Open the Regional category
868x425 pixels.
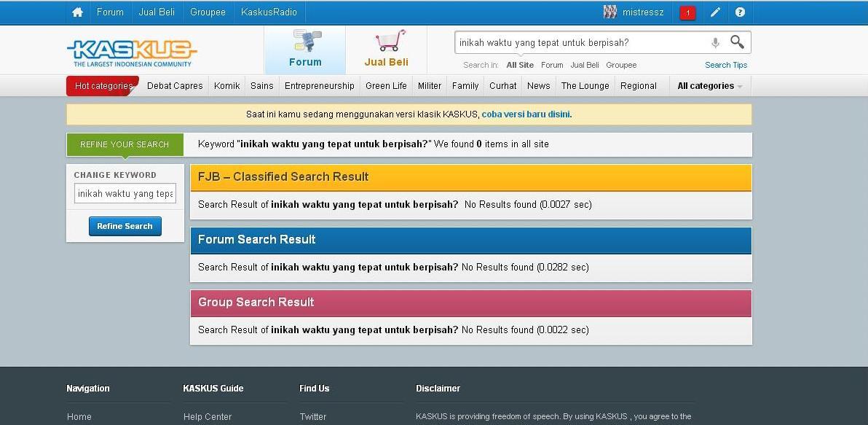[x=639, y=86]
